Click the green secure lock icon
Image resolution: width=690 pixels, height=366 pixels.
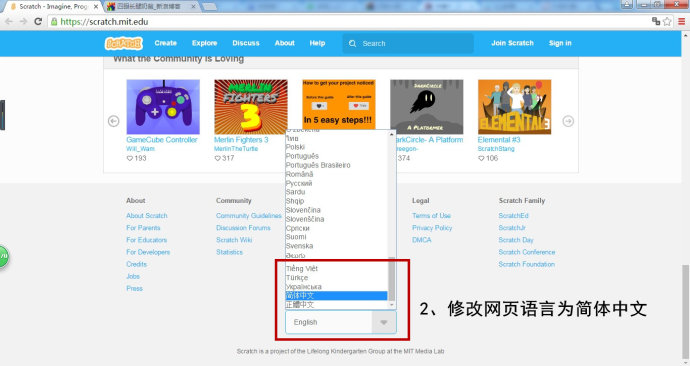[x=54, y=21]
